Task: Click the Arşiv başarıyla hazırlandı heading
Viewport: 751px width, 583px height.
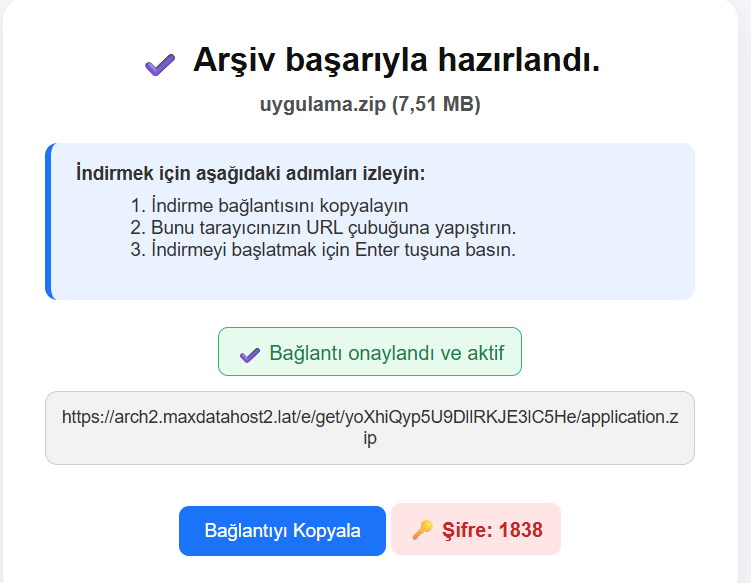Action: (x=396, y=60)
